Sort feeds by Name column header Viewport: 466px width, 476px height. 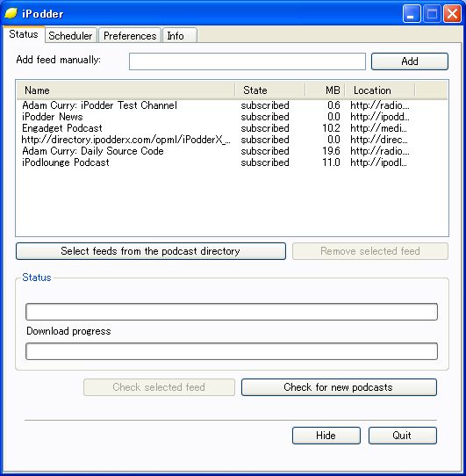click(x=125, y=90)
